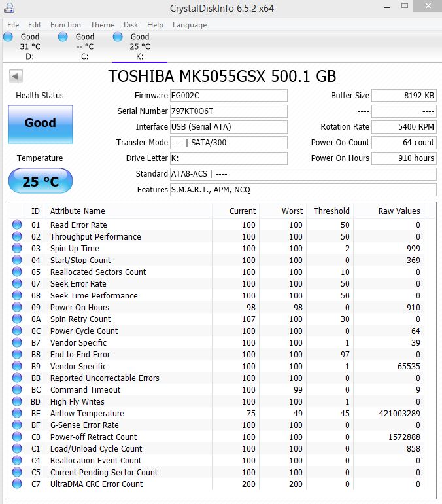Click the Serial Number field
442x504 pixels.
(x=229, y=111)
